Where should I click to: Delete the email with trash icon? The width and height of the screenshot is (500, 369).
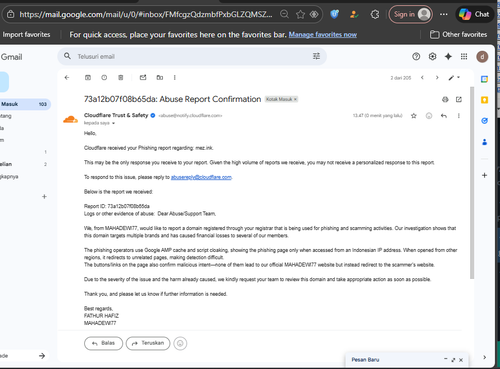[121, 78]
